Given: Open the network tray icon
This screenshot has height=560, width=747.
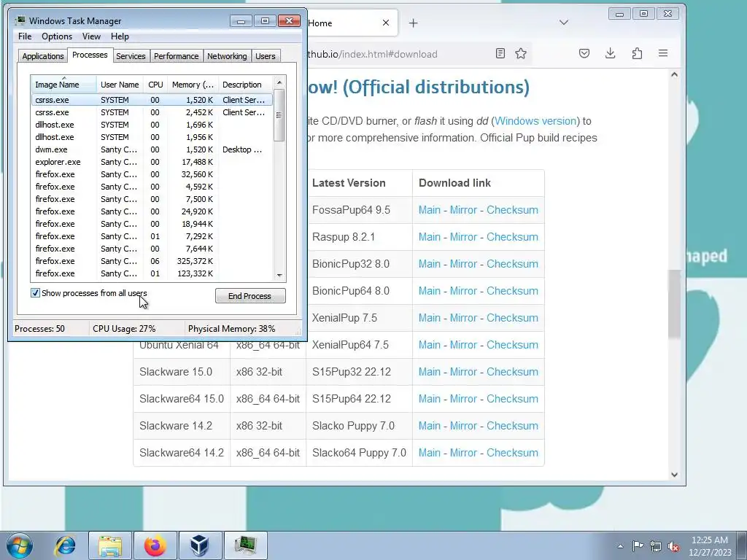Looking at the screenshot, I should (x=656, y=546).
